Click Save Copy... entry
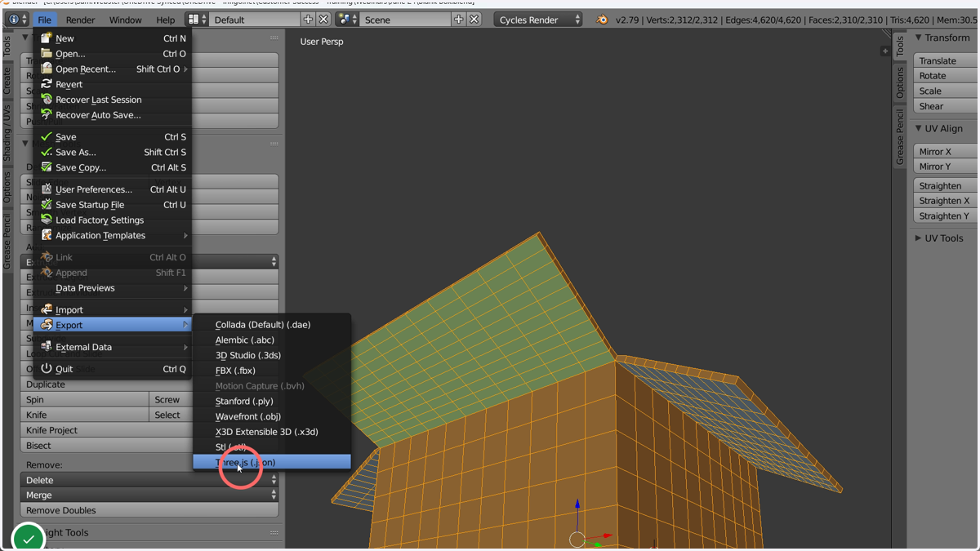 click(x=112, y=167)
